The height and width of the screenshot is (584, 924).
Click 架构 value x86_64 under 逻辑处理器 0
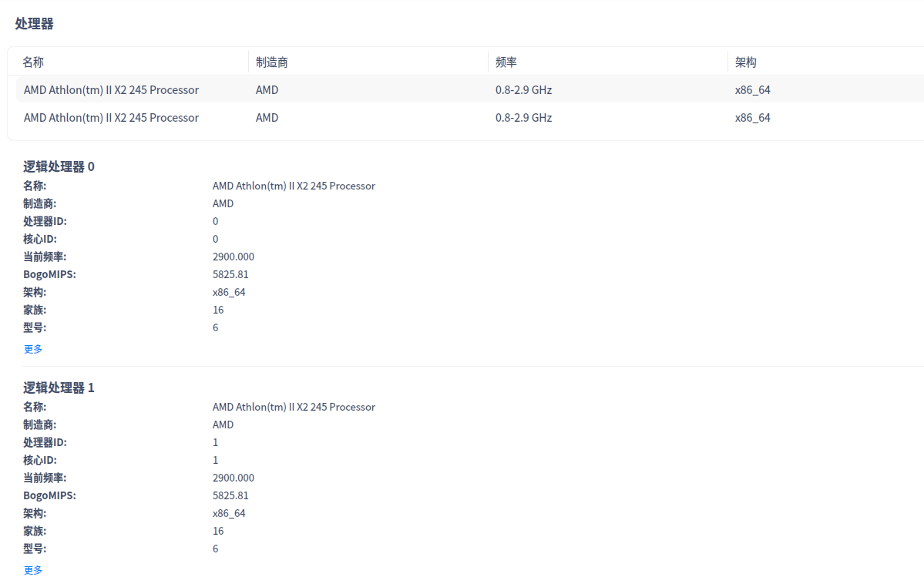[229, 292]
